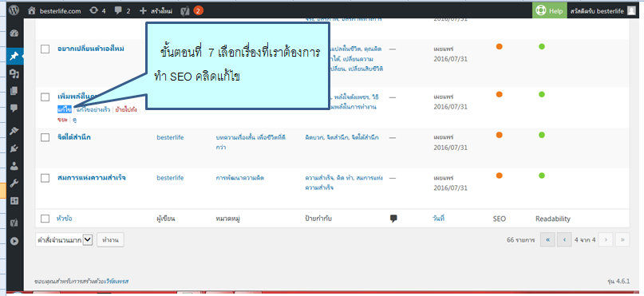The image size is (644, 296).
Task: Check the box for สมการแห่งความสำเร็จ post
Action: coord(45,178)
